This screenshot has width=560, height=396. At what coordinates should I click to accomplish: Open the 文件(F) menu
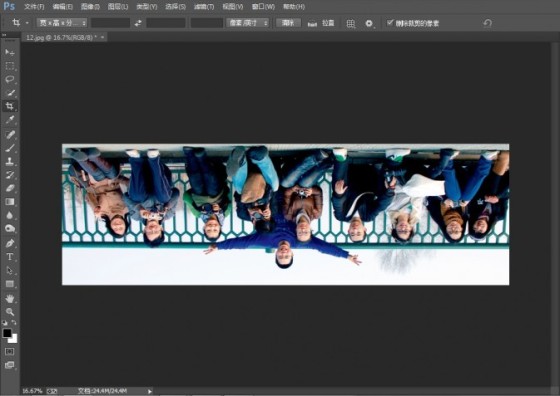[34, 6]
